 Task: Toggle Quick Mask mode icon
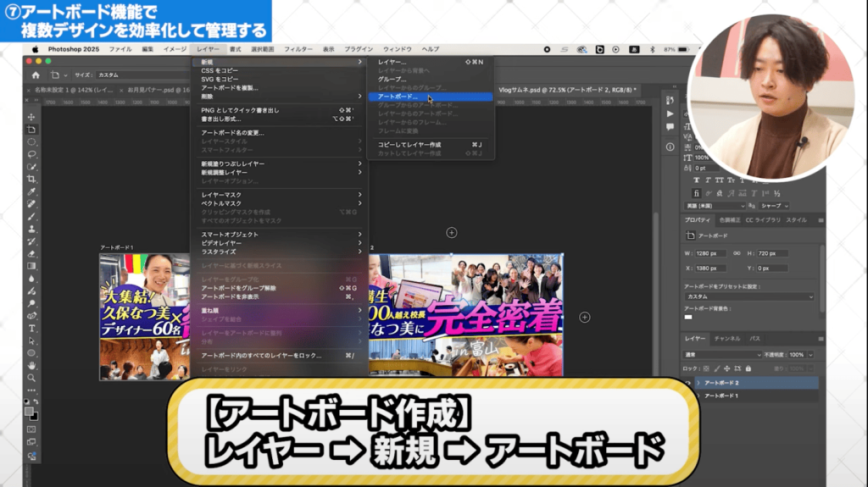point(31,429)
